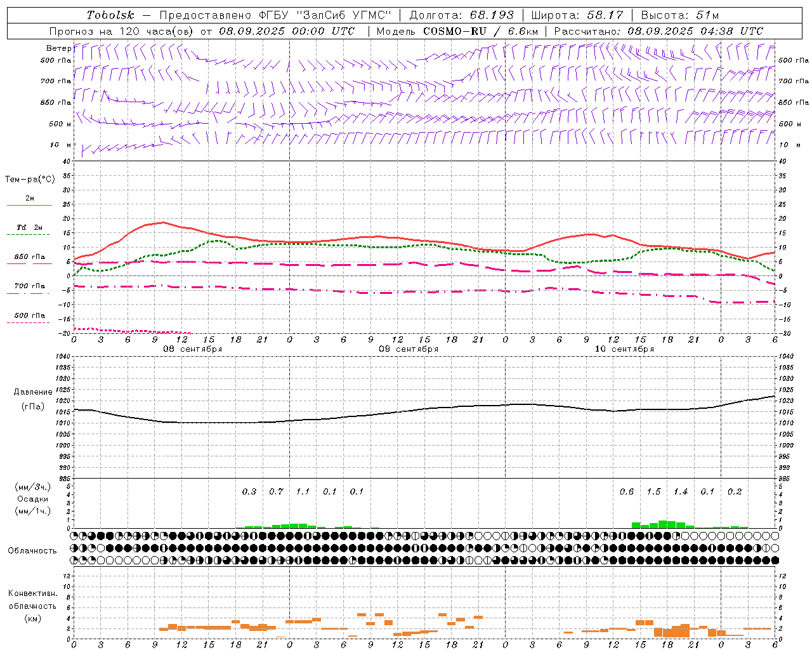Viewport: 812px width, 650px height.
Task: Click the '08 сентября' date label
Action: tap(193, 349)
